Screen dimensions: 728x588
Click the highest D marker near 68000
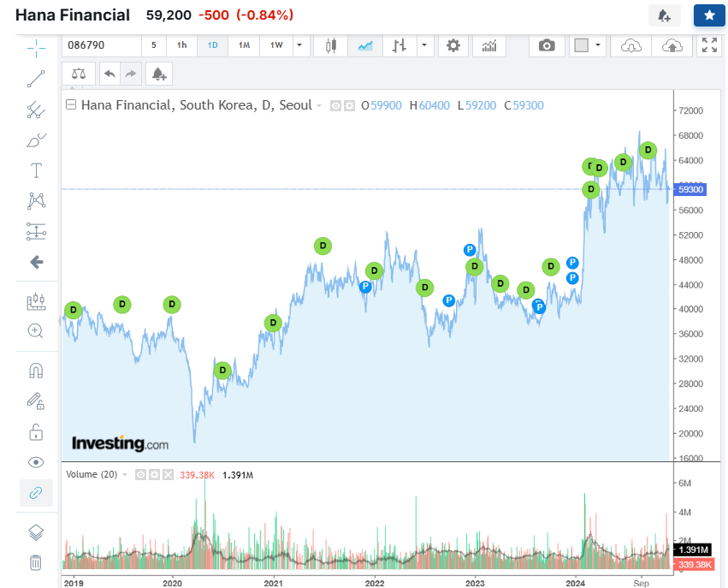[x=648, y=150]
